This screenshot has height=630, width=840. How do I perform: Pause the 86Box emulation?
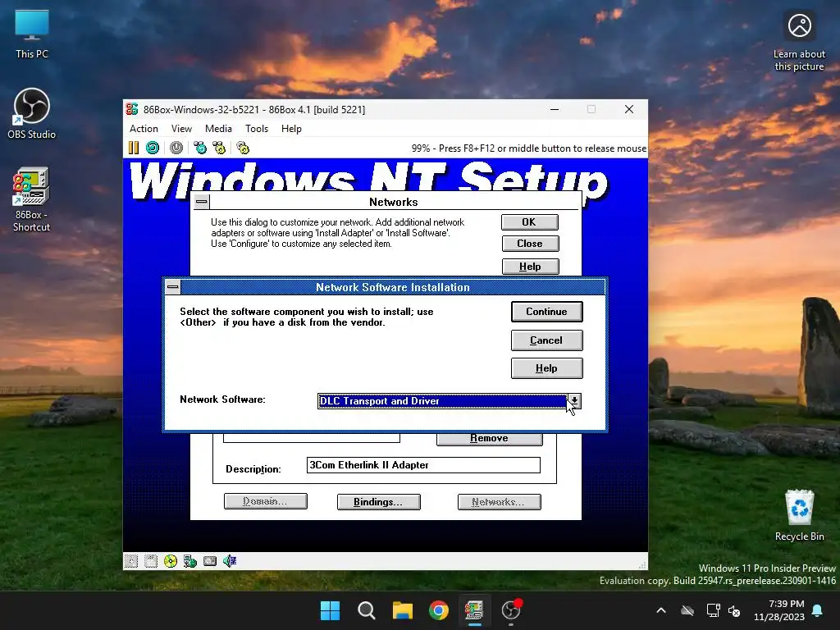click(134, 148)
